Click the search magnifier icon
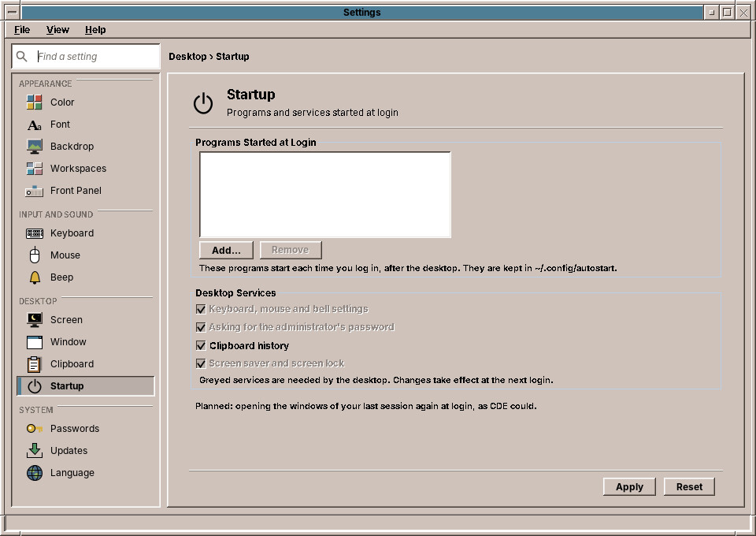 [x=22, y=57]
